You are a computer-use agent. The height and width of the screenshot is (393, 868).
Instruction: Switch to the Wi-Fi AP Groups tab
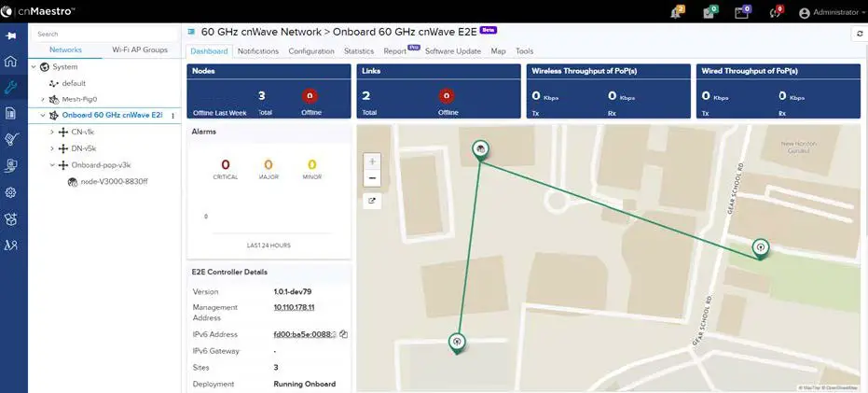140,49
